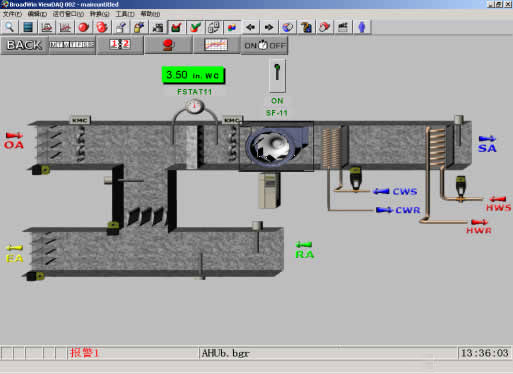Click the red alarm text in status bar
Screen dimensions: 513x374
(x=84, y=353)
